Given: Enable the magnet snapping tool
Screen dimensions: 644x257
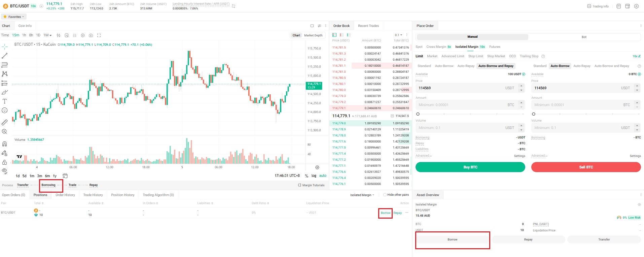Looking at the screenshot, I should 5,144.
